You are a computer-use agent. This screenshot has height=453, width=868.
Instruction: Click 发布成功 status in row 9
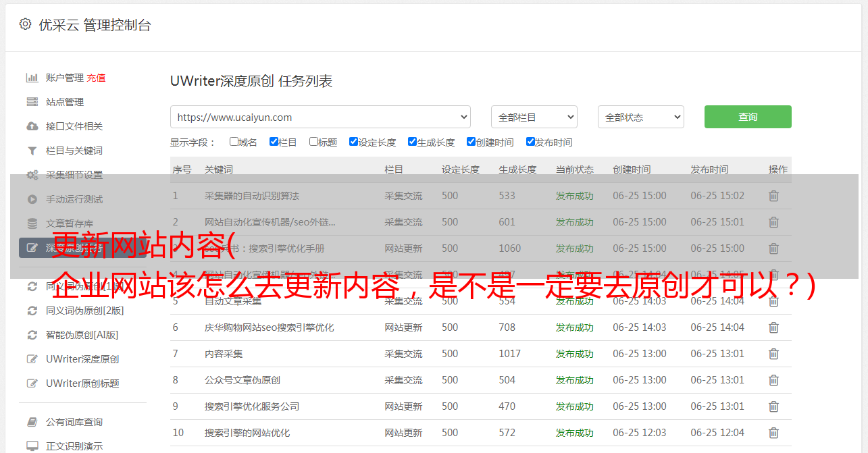tap(575, 406)
